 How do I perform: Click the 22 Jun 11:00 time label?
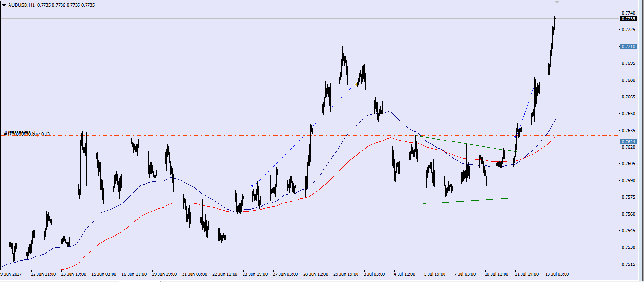coord(226,274)
